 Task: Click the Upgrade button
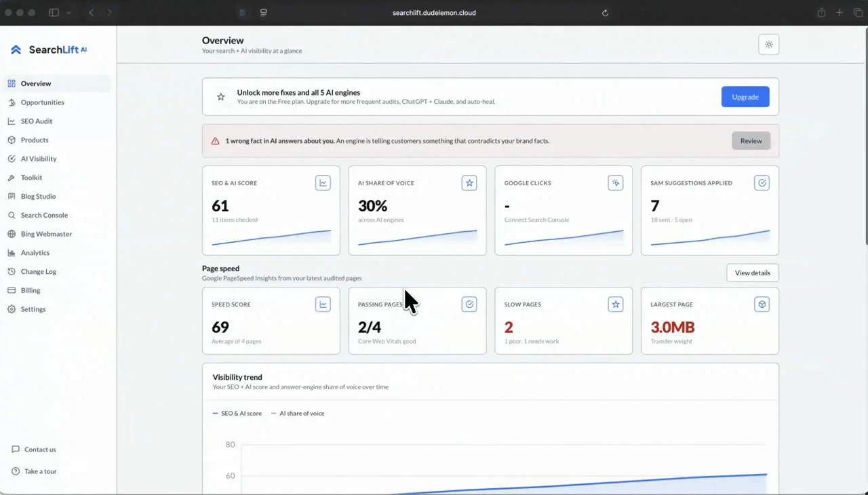pyautogui.click(x=745, y=97)
